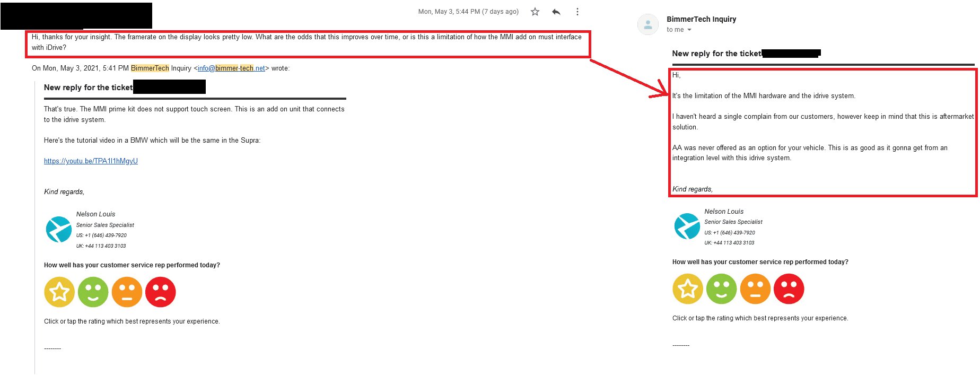Click the UK phone number in right signature
Screen dimensions: 980x375
729,243
